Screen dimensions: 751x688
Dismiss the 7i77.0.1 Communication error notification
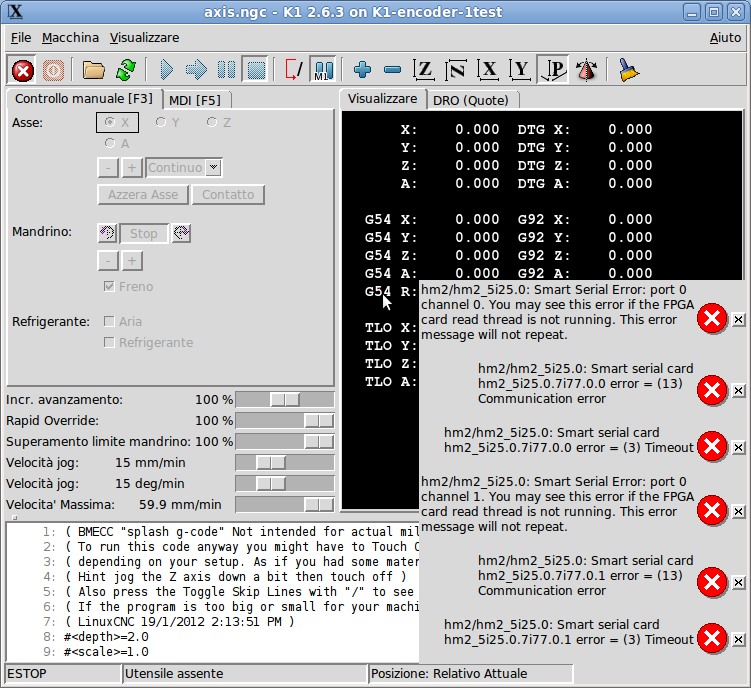tap(739, 583)
